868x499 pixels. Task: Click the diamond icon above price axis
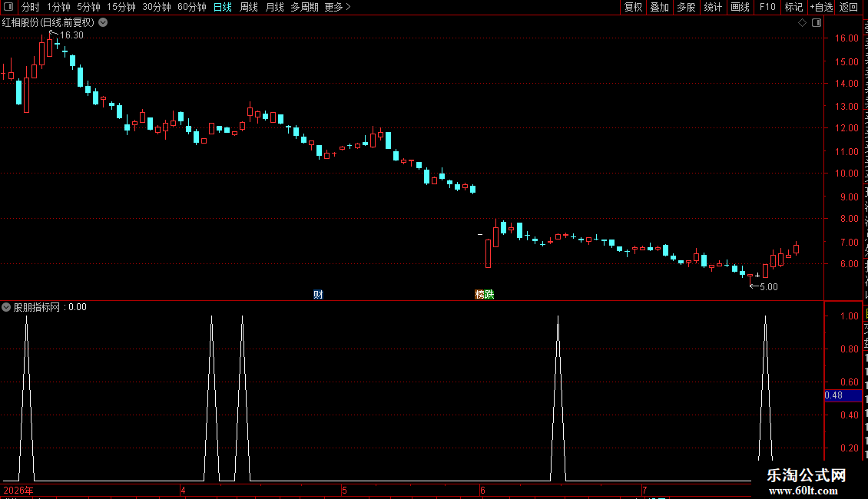coord(802,23)
